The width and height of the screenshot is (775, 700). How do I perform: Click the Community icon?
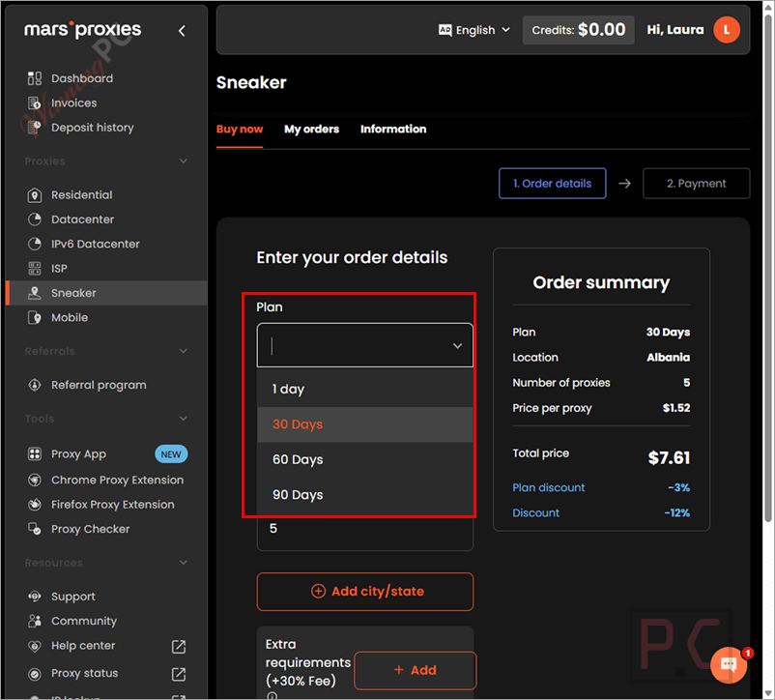tap(35, 621)
